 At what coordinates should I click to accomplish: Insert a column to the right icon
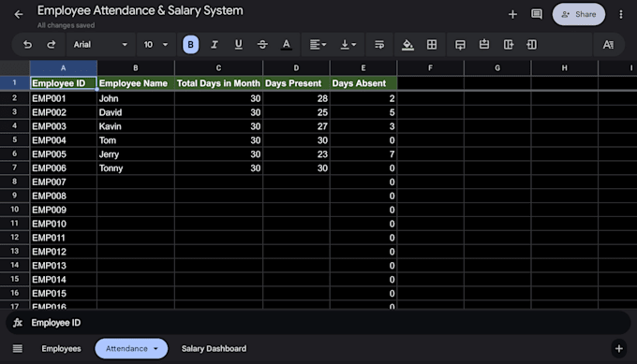tap(509, 45)
